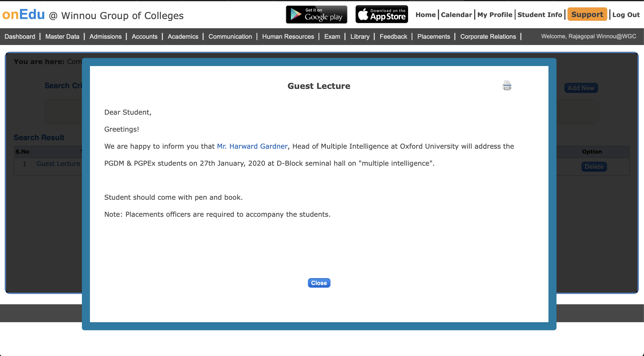Open the App Store download badge

(382, 15)
